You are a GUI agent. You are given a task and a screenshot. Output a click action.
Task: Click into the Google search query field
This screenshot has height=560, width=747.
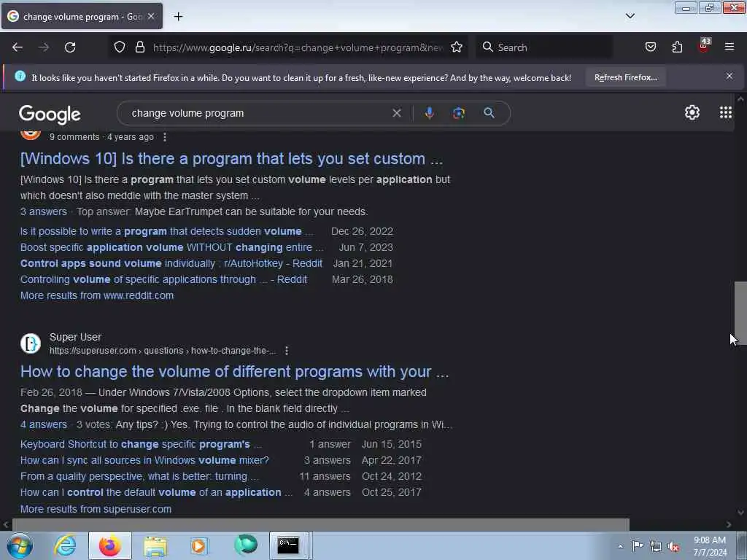pos(258,113)
